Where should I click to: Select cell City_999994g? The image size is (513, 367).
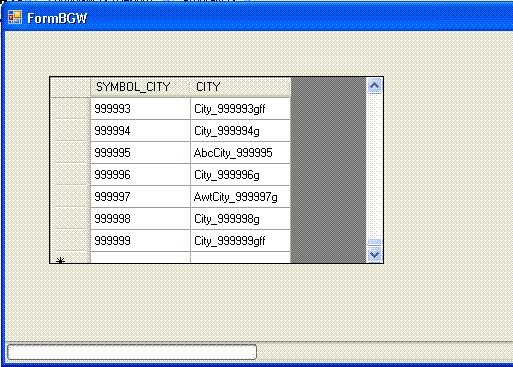240,131
